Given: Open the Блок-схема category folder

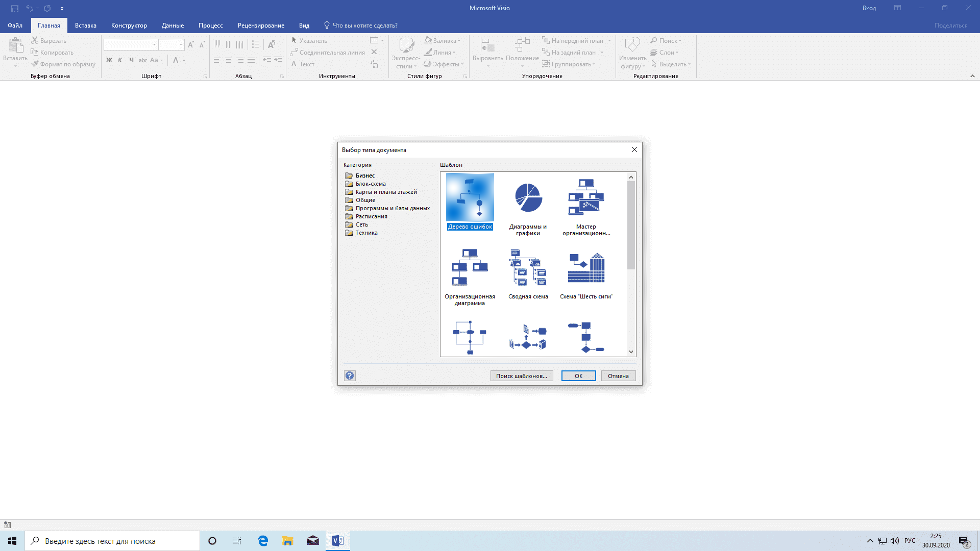Looking at the screenshot, I should [x=371, y=184].
